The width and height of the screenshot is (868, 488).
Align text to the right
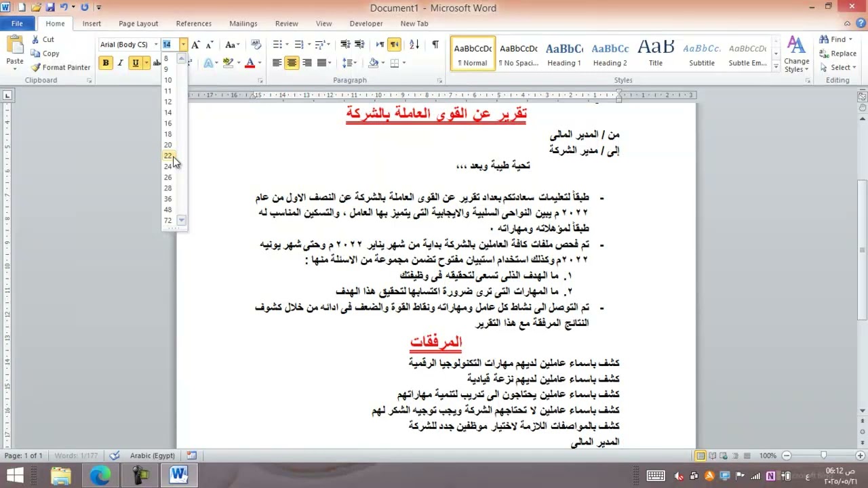[x=307, y=63]
